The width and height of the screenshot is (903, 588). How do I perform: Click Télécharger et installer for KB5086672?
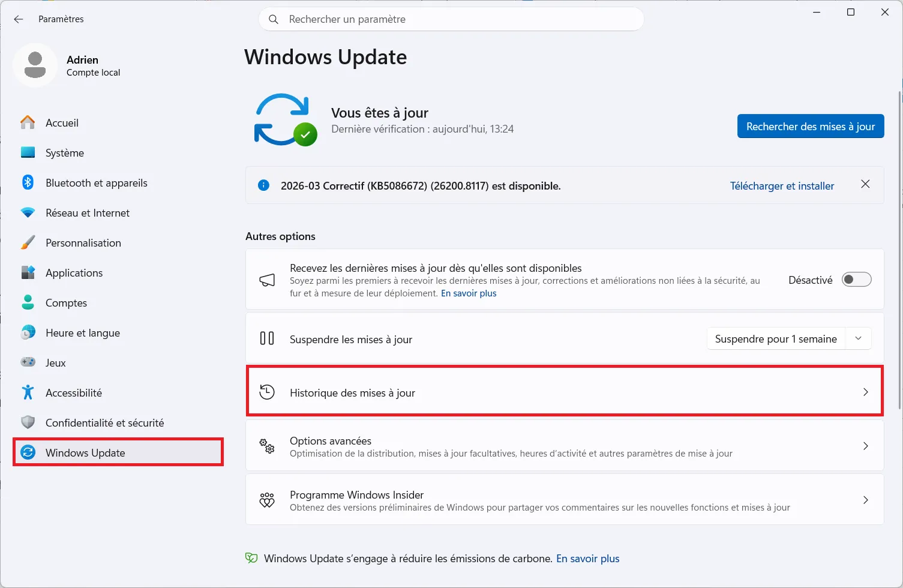[x=782, y=185]
